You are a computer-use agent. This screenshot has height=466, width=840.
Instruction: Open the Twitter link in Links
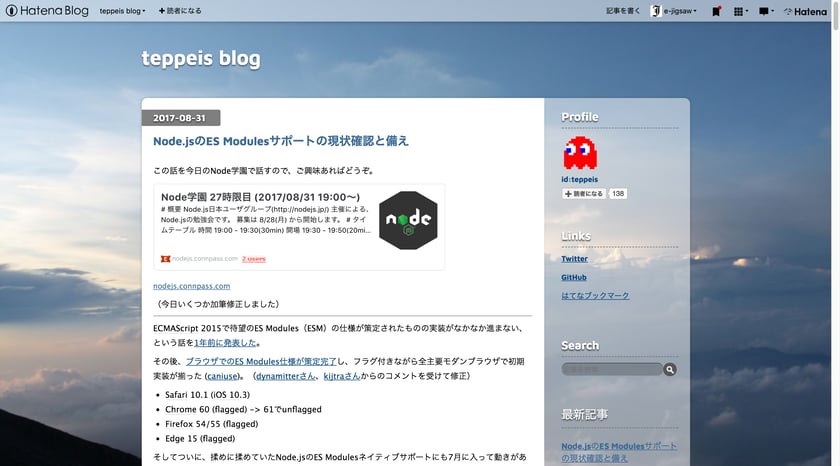click(574, 259)
